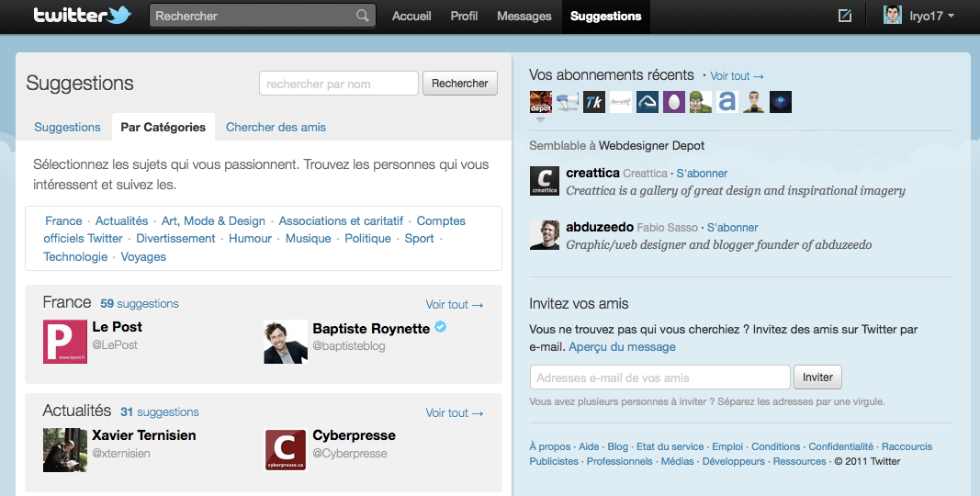Click Xavier Ternisien's profile photo
Image resolution: width=980 pixels, height=496 pixels.
pos(65,450)
